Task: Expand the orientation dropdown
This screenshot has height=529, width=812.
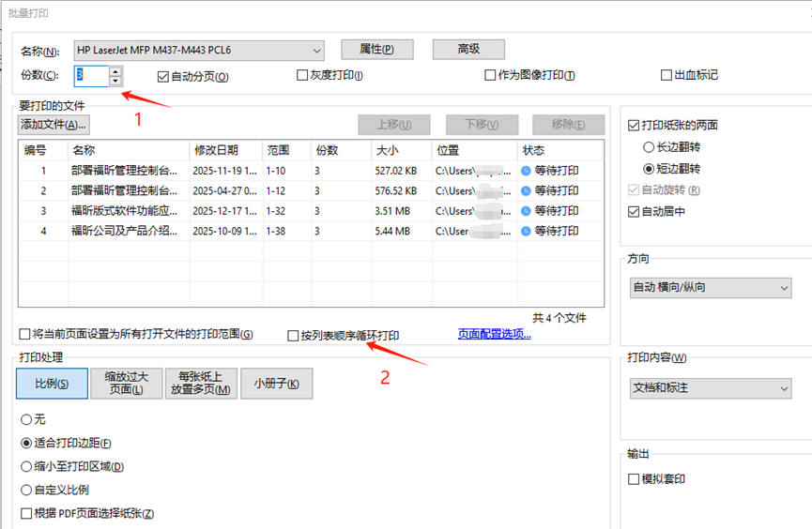Action: click(784, 289)
